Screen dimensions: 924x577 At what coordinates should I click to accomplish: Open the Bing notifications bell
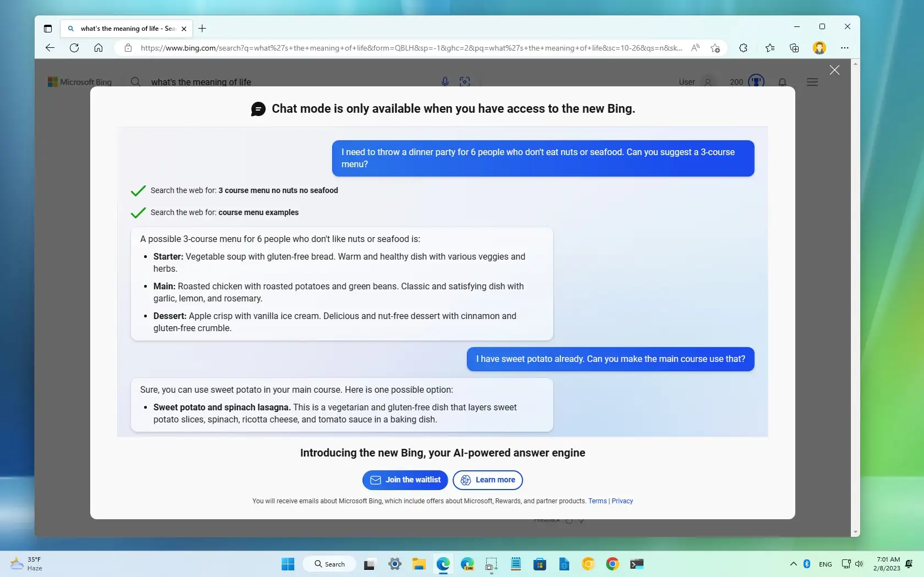pyautogui.click(x=782, y=82)
